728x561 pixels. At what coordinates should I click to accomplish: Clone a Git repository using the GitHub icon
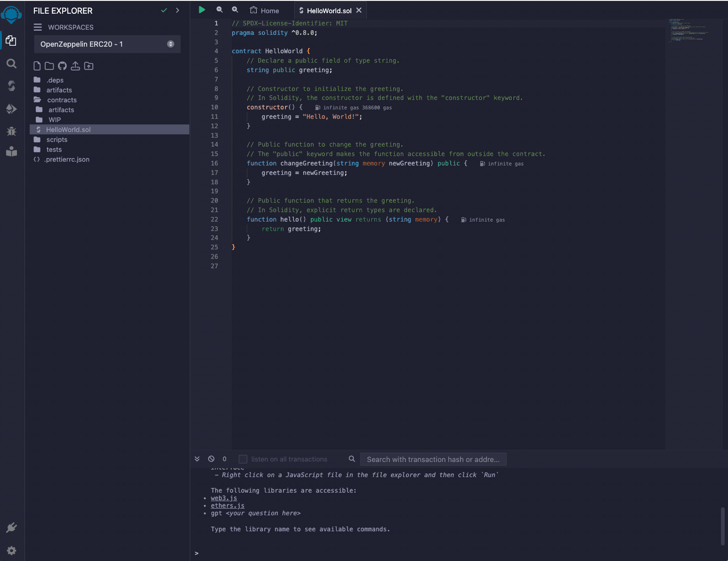coord(62,66)
